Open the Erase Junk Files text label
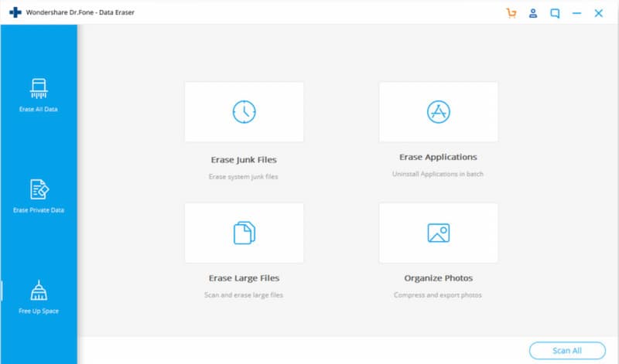Viewport: 619px width, 364px height. (244, 160)
